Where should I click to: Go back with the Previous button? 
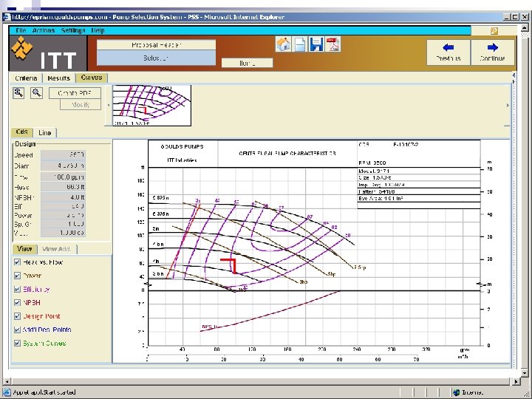pos(449,52)
